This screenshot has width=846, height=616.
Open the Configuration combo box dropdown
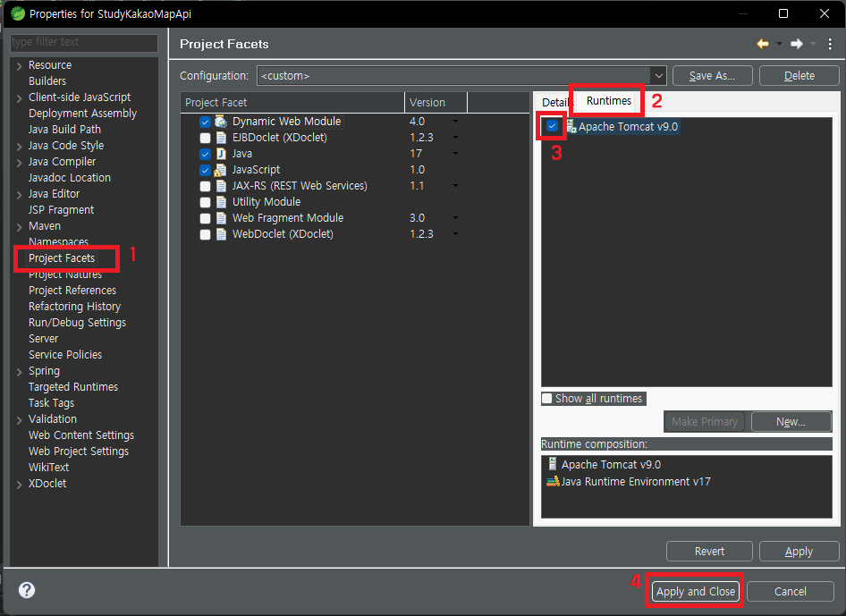[658, 76]
